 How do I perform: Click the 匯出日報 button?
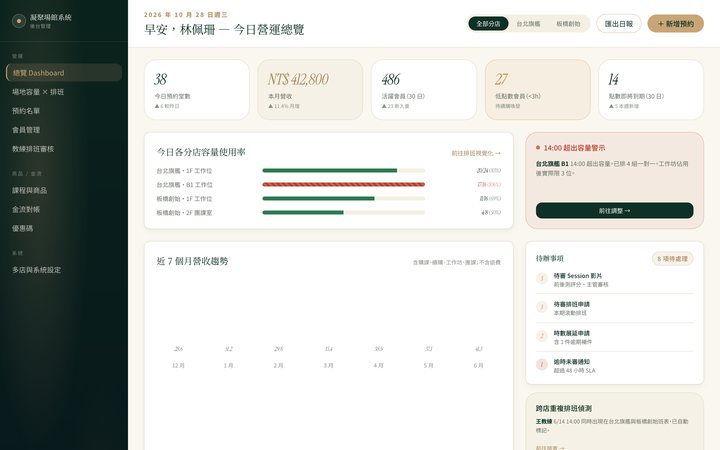pos(619,23)
